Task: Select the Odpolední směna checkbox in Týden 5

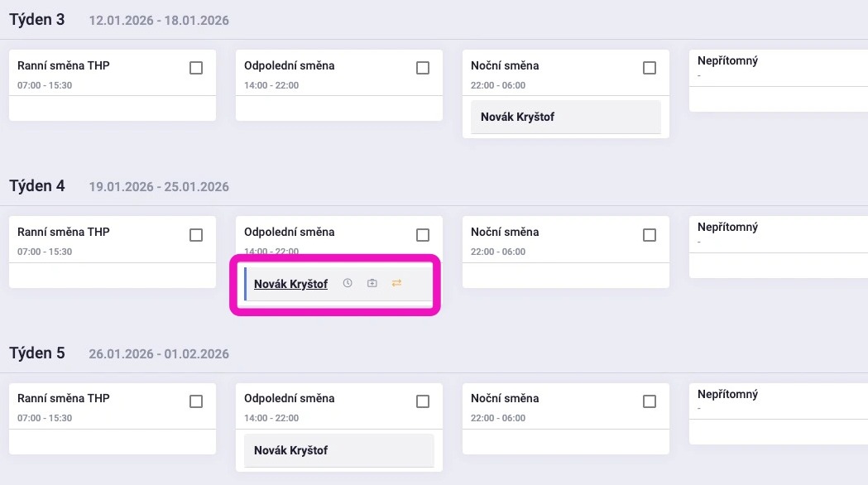Action: tap(423, 401)
